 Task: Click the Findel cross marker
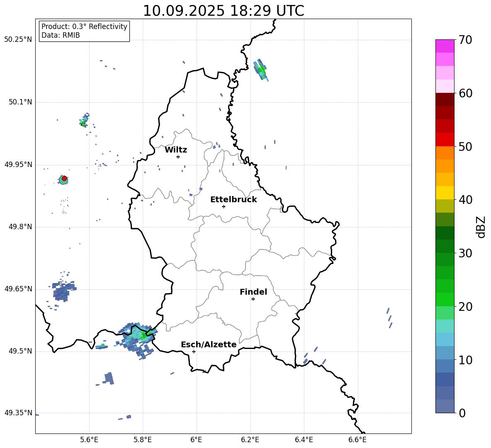point(253,299)
